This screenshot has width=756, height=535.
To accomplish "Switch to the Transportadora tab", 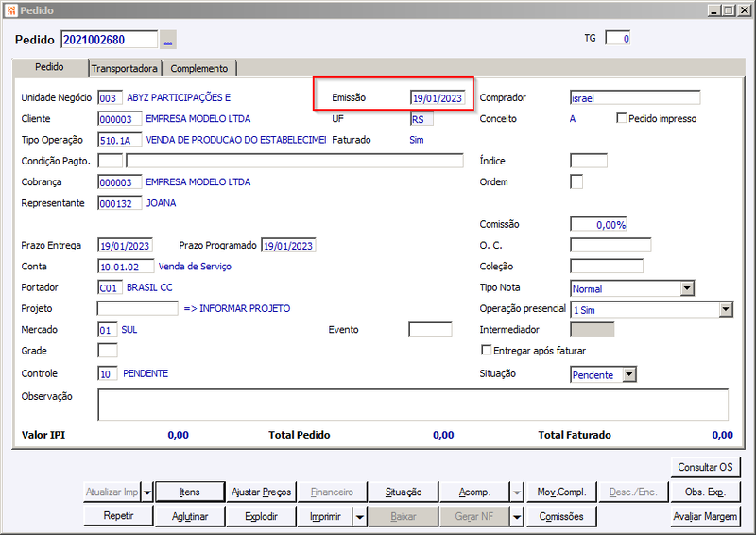I will (125, 68).
